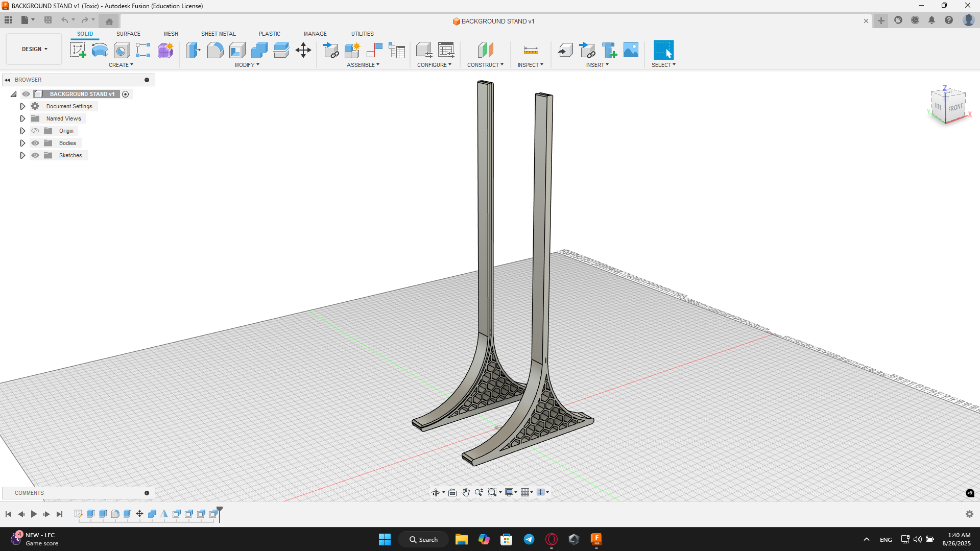The image size is (980, 551).
Task: Choose the Create Form purple icon
Action: 165,50
